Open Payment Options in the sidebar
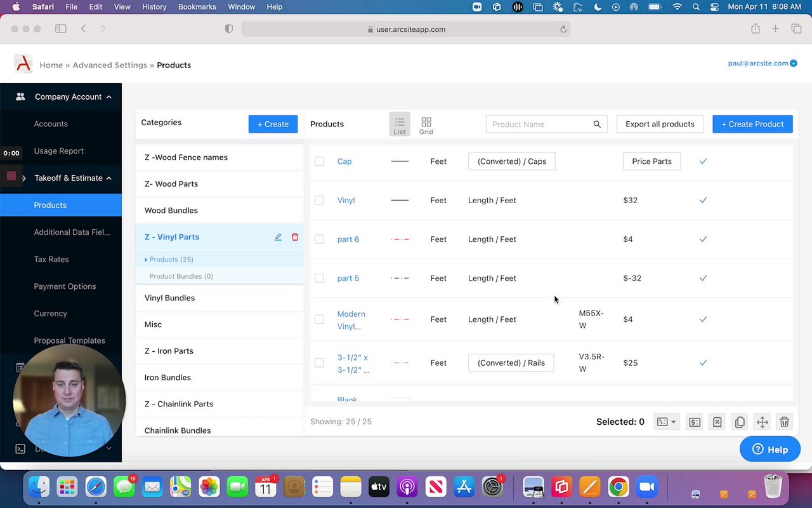This screenshot has width=812, height=508. (65, 286)
